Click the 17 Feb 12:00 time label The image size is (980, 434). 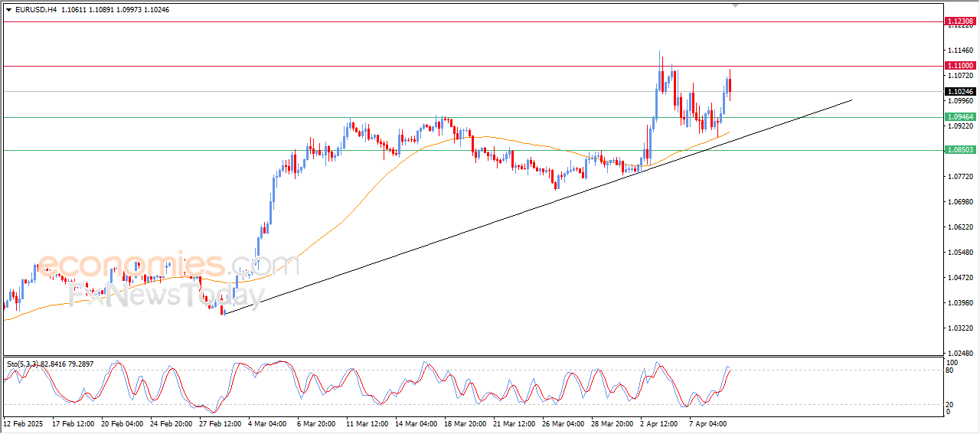pyautogui.click(x=73, y=423)
